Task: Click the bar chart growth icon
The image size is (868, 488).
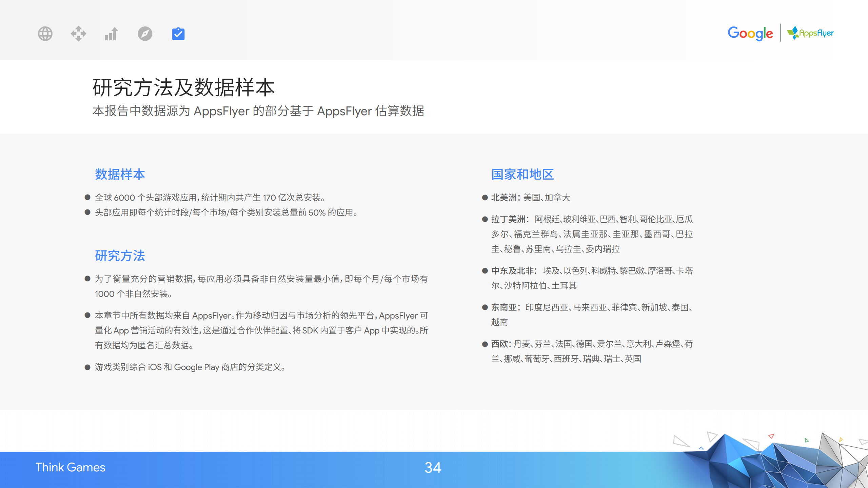Action: pyautogui.click(x=111, y=34)
